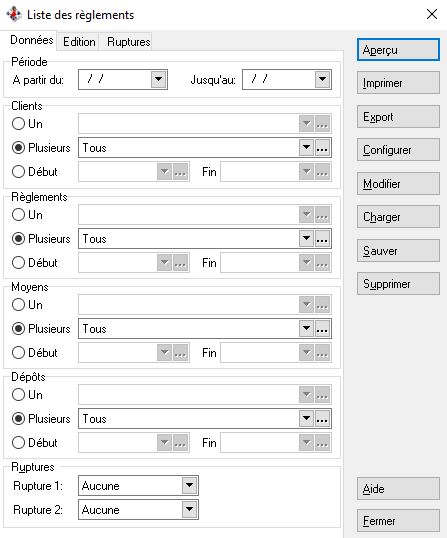Open the Règlements Plusieurs ellipsis browse button
Screen dimensions: 447x538
tap(322, 239)
